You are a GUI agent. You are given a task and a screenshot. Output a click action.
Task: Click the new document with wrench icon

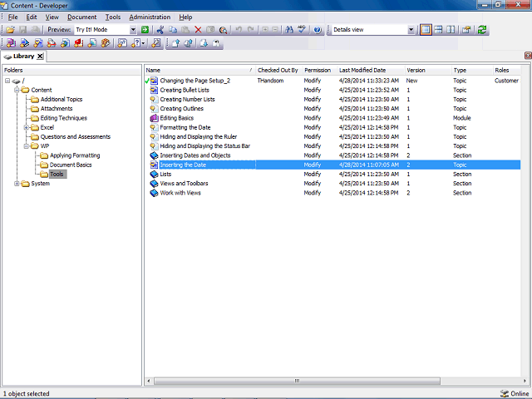click(156, 43)
